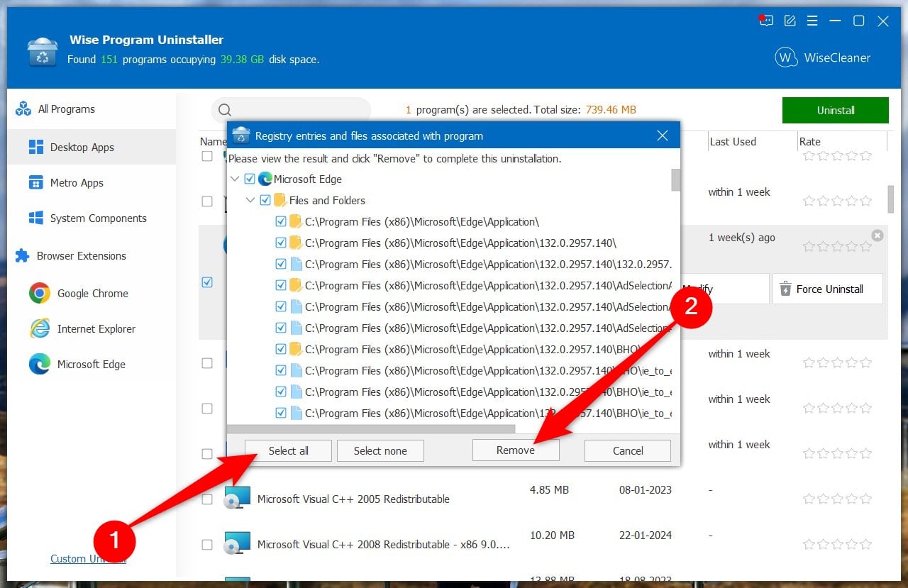Dismiss selected program with small circled x icon
The height and width of the screenshot is (588, 908).
[x=877, y=235]
